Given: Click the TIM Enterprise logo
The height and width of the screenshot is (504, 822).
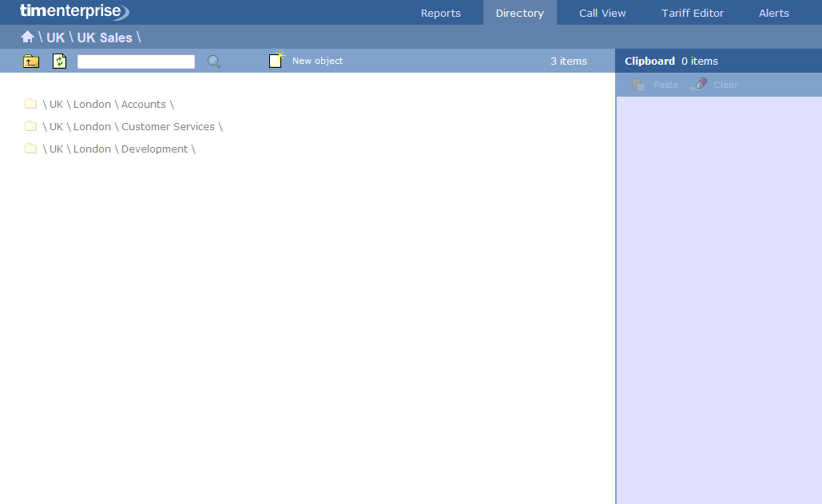Looking at the screenshot, I should pos(73,12).
